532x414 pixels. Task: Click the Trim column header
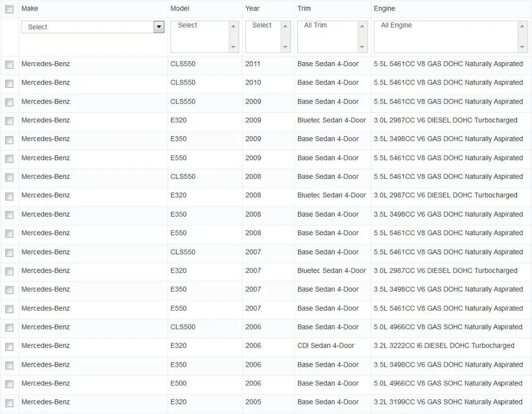pyautogui.click(x=304, y=9)
